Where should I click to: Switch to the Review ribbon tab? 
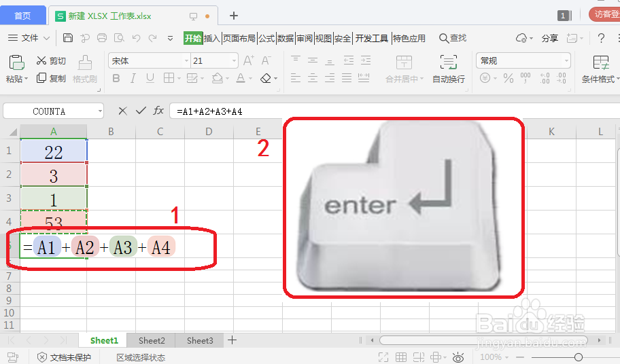305,38
